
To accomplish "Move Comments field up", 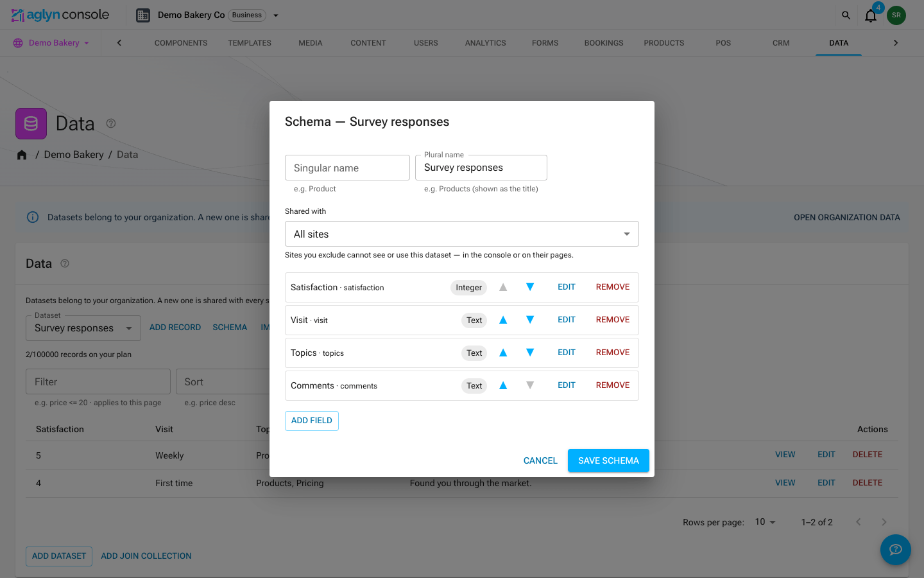I will tap(503, 385).
